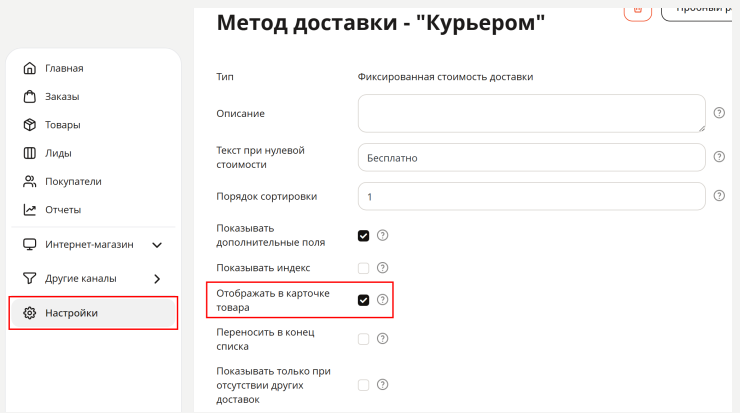Click the Товары box icon
The height and width of the screenshot is (413, 740).
[29, 125]
